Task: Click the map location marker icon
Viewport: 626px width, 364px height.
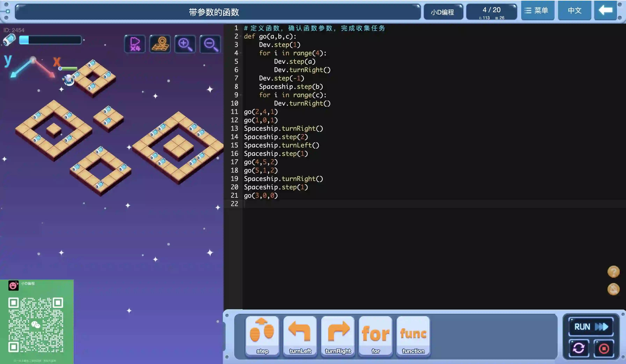Action: pyautogui.click(x=160, y=44)
